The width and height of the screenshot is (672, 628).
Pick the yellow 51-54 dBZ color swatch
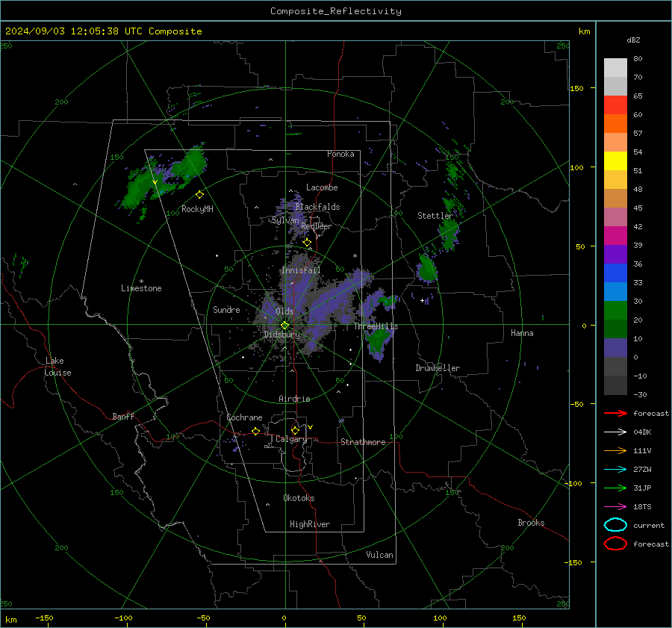(x=615, y=161)
